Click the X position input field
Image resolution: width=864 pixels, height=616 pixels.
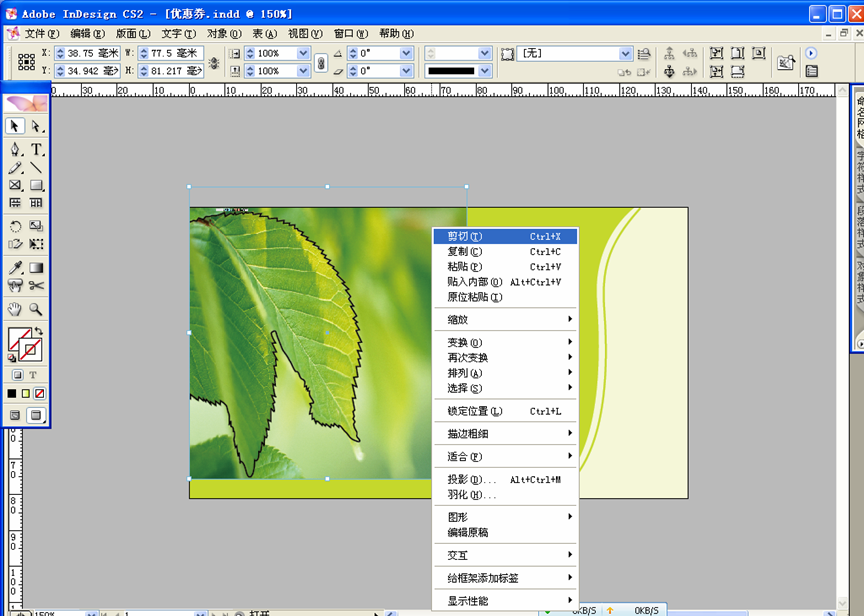point(88,53)
